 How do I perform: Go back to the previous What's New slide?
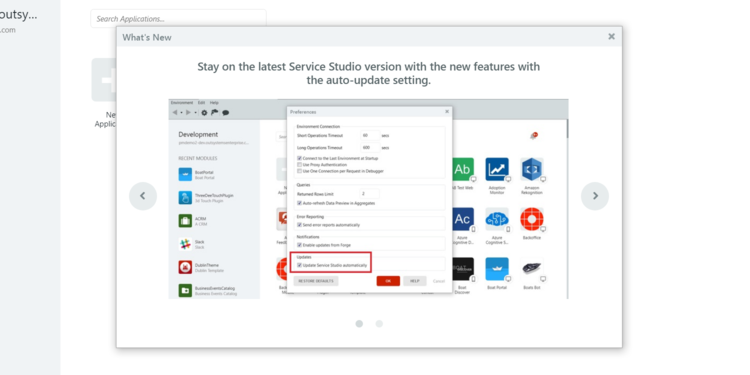[x=143, y=196]
